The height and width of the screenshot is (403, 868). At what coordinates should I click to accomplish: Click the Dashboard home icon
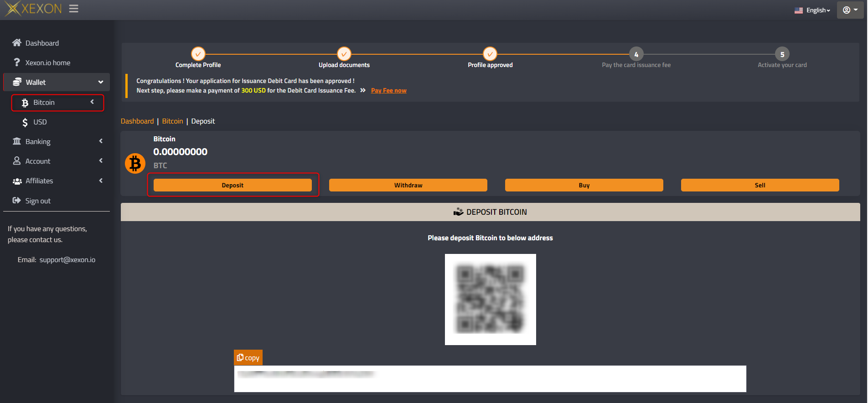(x=17, y=43)
